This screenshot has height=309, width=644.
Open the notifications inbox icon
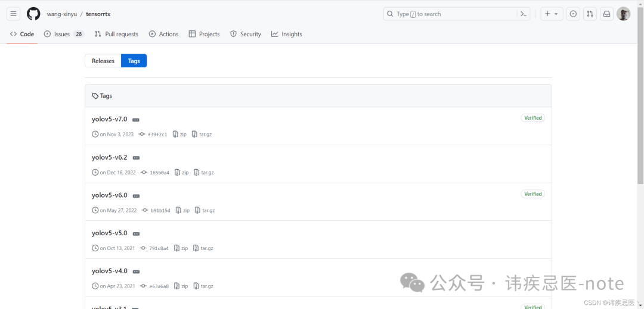click(606, 14)
